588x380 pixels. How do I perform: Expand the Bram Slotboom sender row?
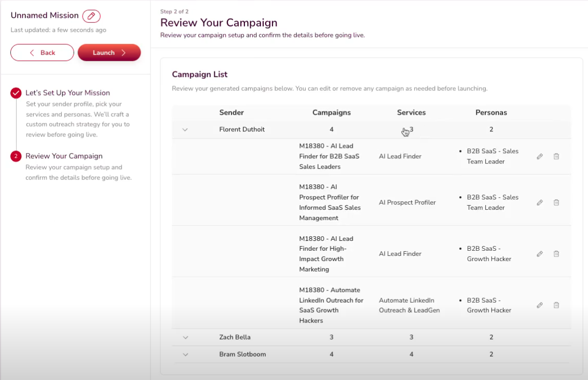(x=185, y=355)
